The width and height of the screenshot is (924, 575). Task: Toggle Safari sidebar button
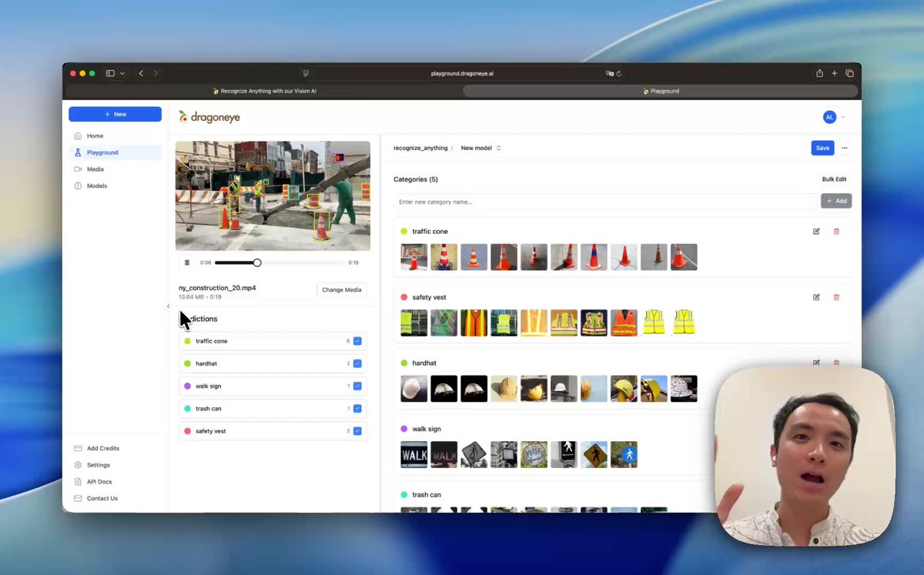pyautogui.click(x=110, y=73)
